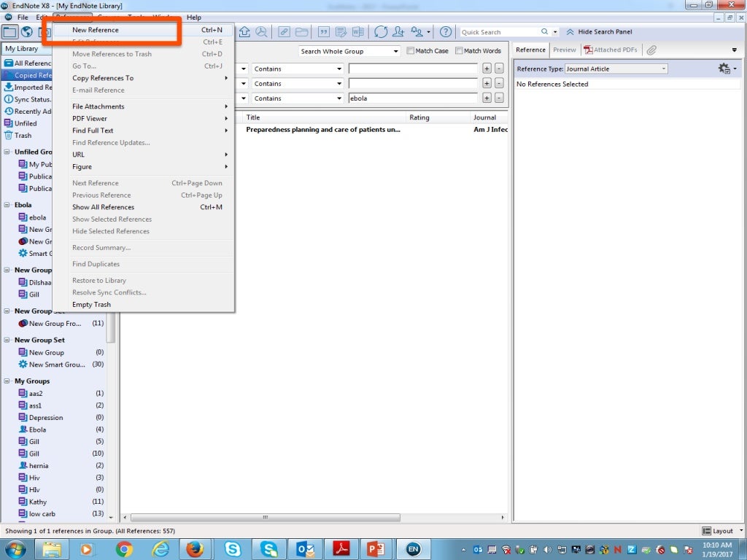Open the Copy References To submenu

(144, 78)
